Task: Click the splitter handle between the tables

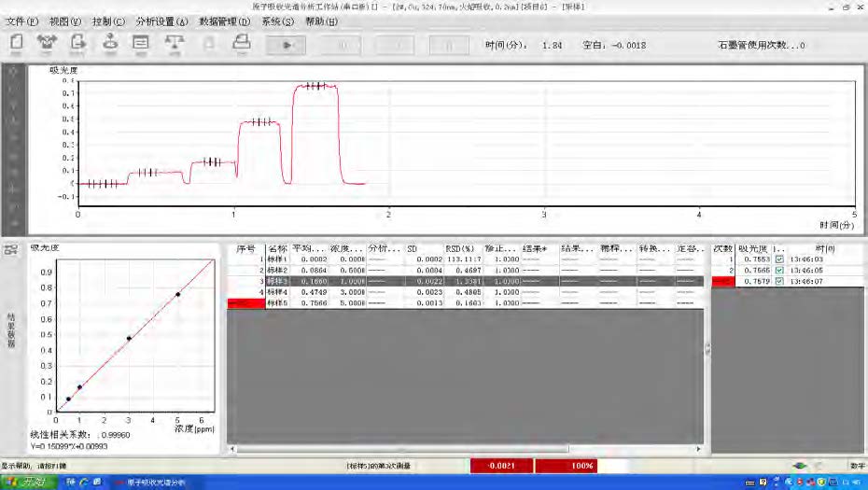Action: (707, 349)
